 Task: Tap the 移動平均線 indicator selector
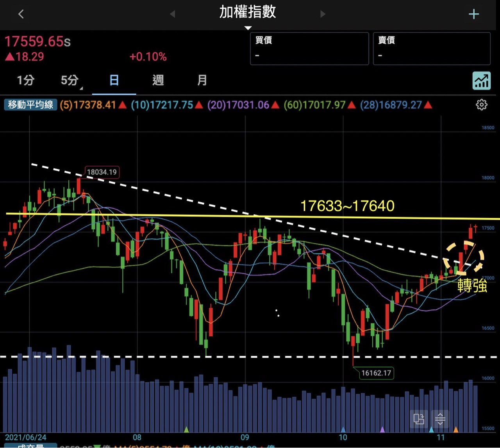[30, 105]
